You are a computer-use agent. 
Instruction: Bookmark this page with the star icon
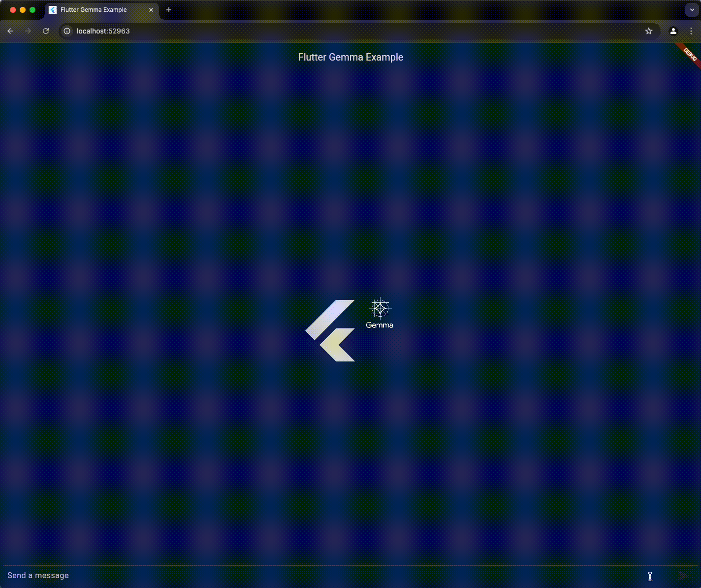(649, 31)
